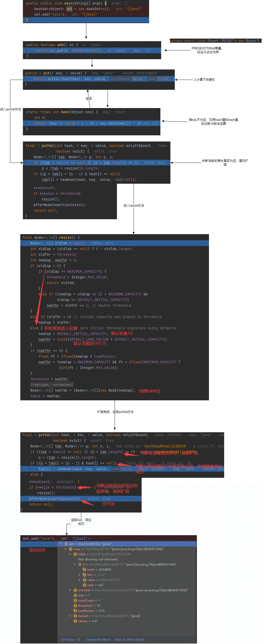Click the field icon beside threshold = 12
The height and width of the screenshot is (644, 265).
[75, 605]
